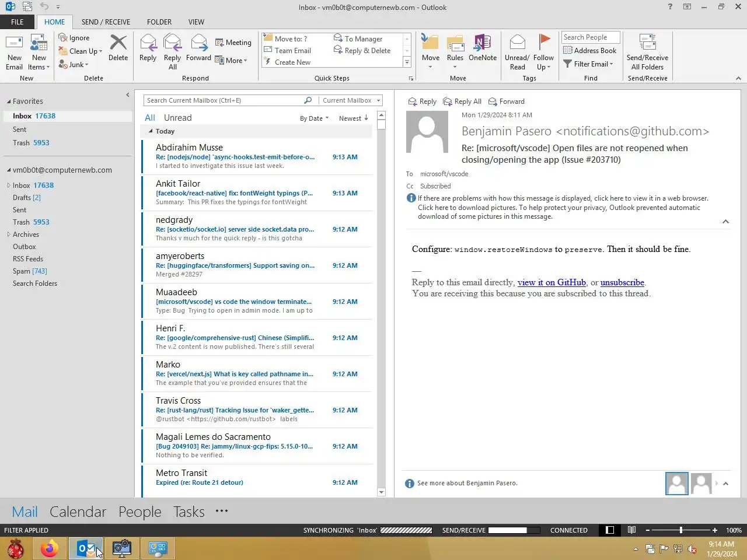Image resolution: width=747 pixels, height=560 pixels.
Task: Open the By Date sort dropdown
Action: click(x=314, y=118)
